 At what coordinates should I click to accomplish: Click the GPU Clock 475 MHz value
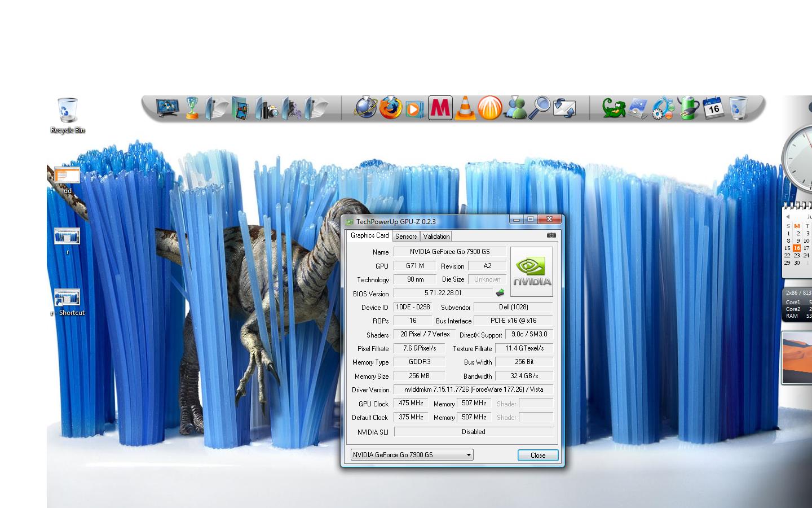coord(411,403)
